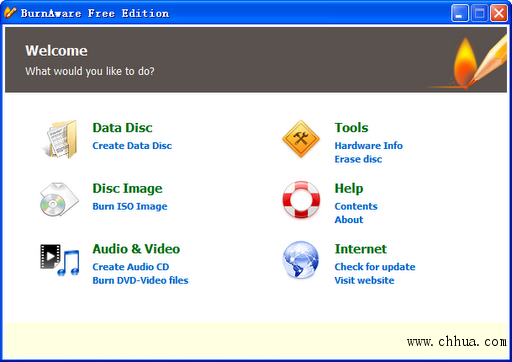The width and height of the screenshot is (512, 362).
Task: Click the Tools hammer-wrench sign icon
Action: [301, 139]
